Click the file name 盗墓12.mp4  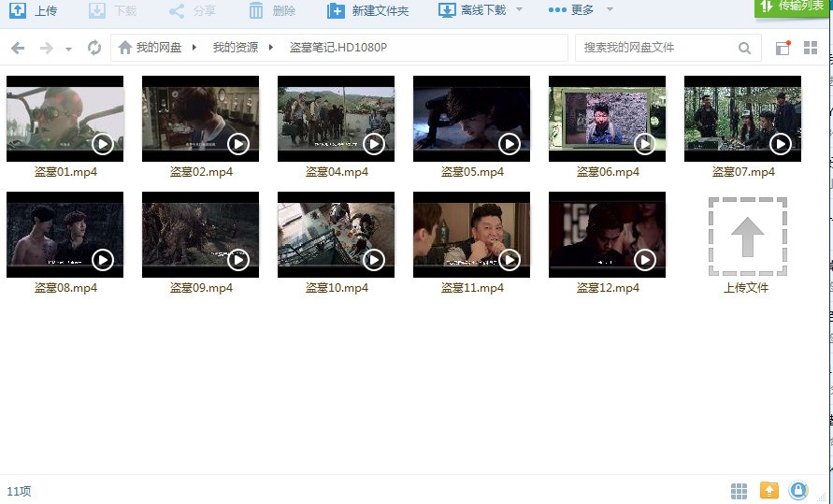[x=607, y=288]
